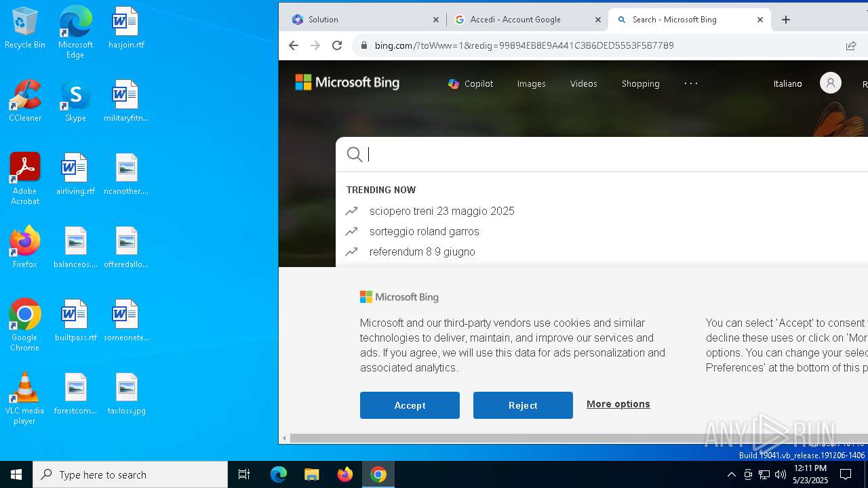The height and width of the screenshot is (488, 868).
Task: Open the taskbar clock and date
Action: (810, 474)
